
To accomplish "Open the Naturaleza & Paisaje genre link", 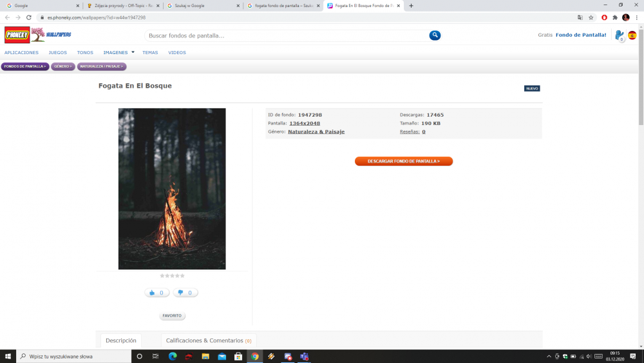I will [316, 132].
